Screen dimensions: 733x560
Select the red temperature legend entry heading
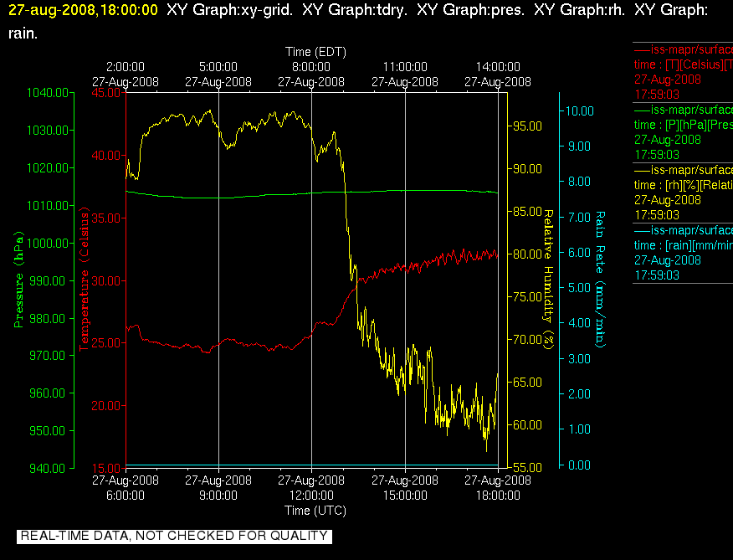pyautogui.click(x=683, y=49)
